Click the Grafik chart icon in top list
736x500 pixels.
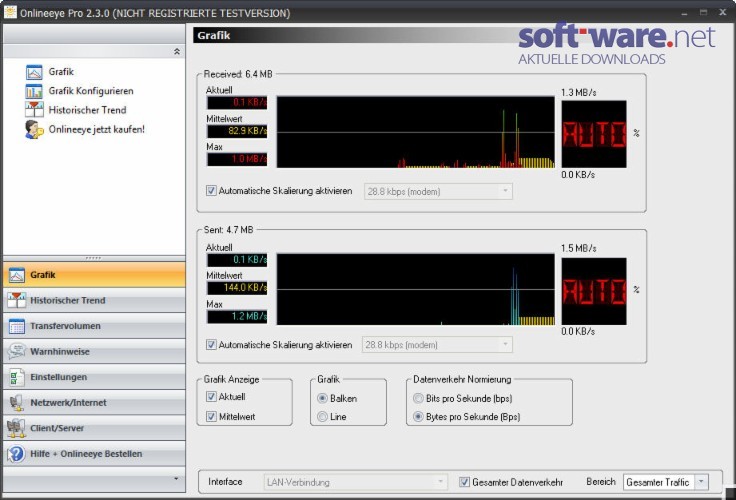click(34, 72)
